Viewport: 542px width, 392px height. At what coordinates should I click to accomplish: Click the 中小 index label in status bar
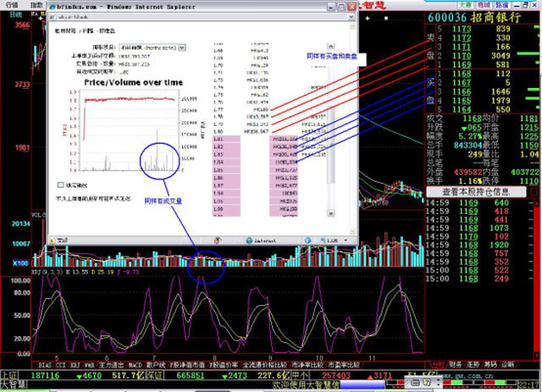[300, 375]
